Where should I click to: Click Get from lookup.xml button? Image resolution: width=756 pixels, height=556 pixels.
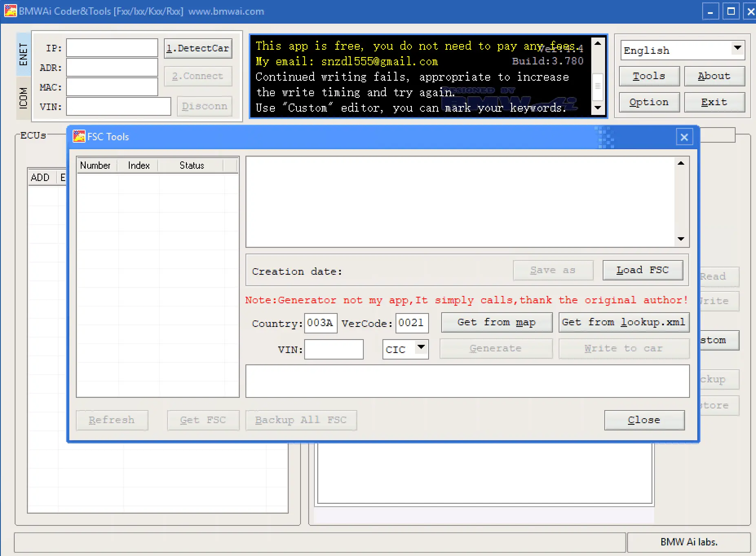point(624,322)
